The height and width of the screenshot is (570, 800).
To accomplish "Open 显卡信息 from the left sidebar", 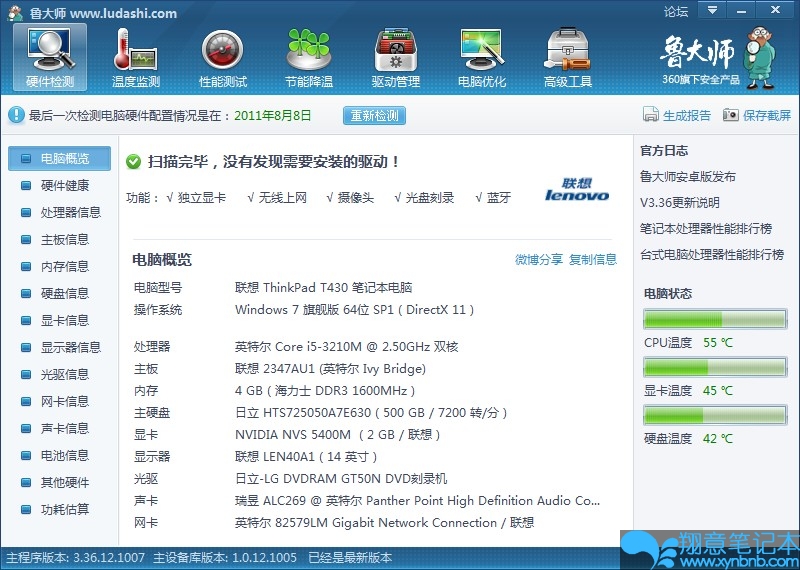I will click(64, 320).
